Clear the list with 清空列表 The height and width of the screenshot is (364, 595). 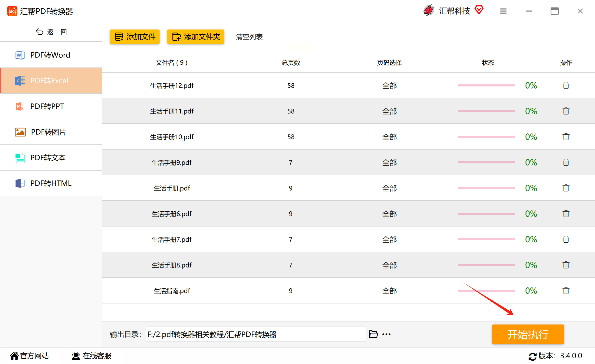pyautogui.click(x=249, y=37)
